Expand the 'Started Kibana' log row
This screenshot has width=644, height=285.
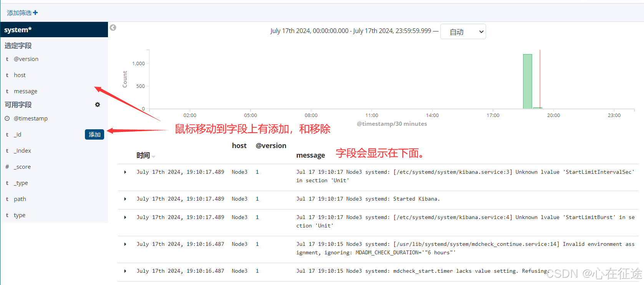[x=125, y=199]
